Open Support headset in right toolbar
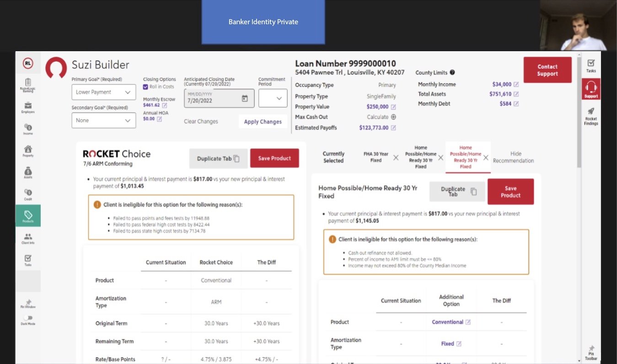The width and height of the screenshot is (617, 364). pyautogui.click(x=591, y=89)
